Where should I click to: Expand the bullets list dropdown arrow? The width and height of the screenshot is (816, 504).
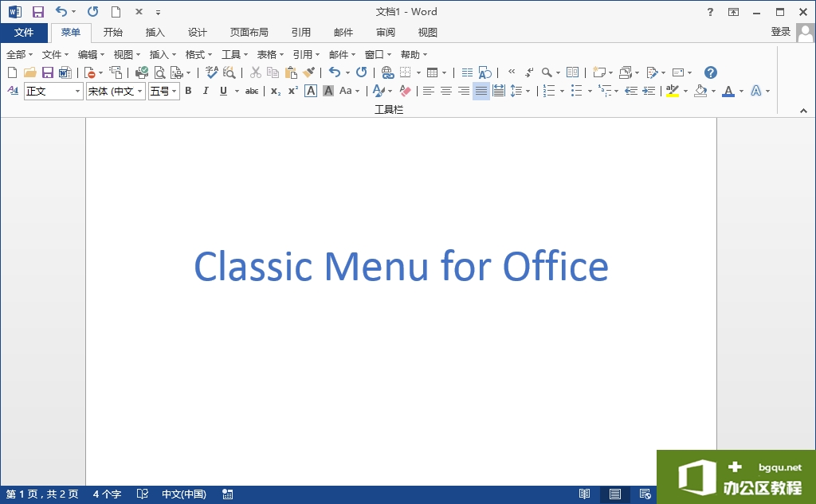coord(590,92)
